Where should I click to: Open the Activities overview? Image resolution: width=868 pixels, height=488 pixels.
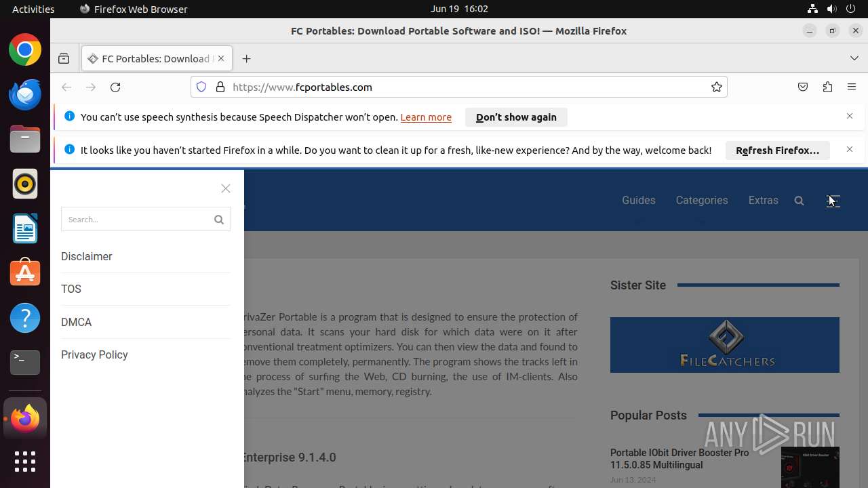coord(33,9)
